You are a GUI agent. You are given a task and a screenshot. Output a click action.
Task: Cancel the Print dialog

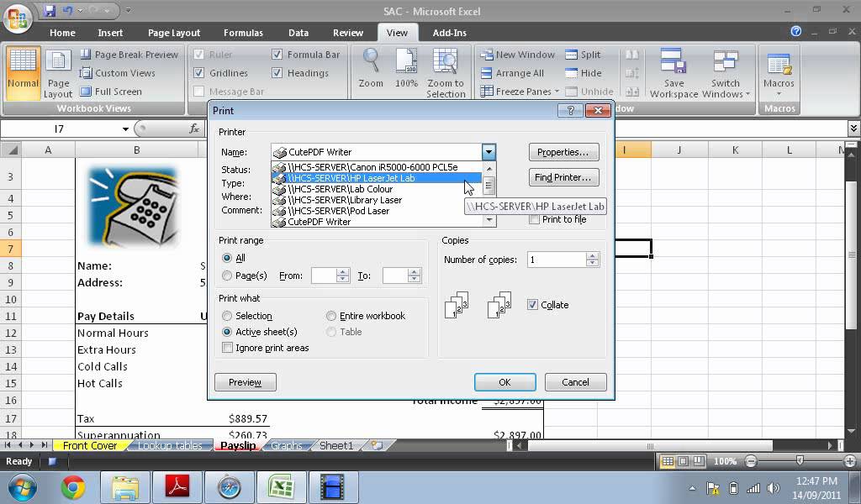tap(575, 382)
